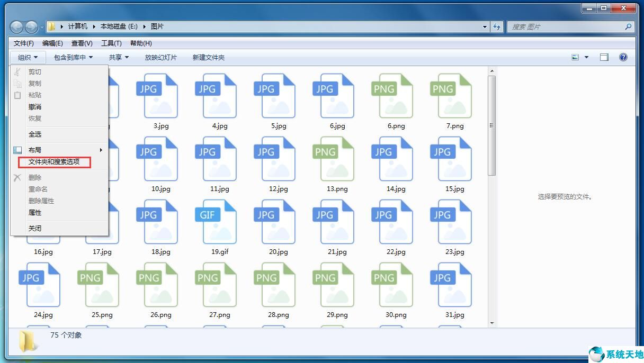Select the 19.gif file icon
This screenshot has width=644, height=363.
[216, 222]
